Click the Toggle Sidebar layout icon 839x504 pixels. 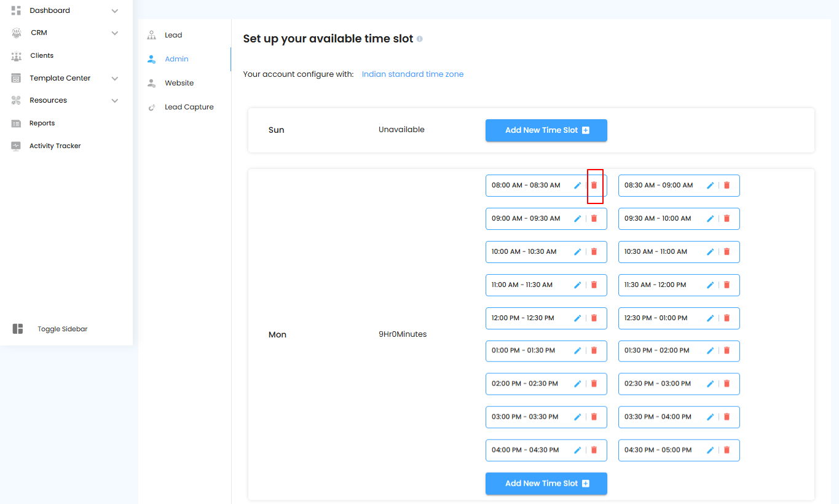coord(18,329)
